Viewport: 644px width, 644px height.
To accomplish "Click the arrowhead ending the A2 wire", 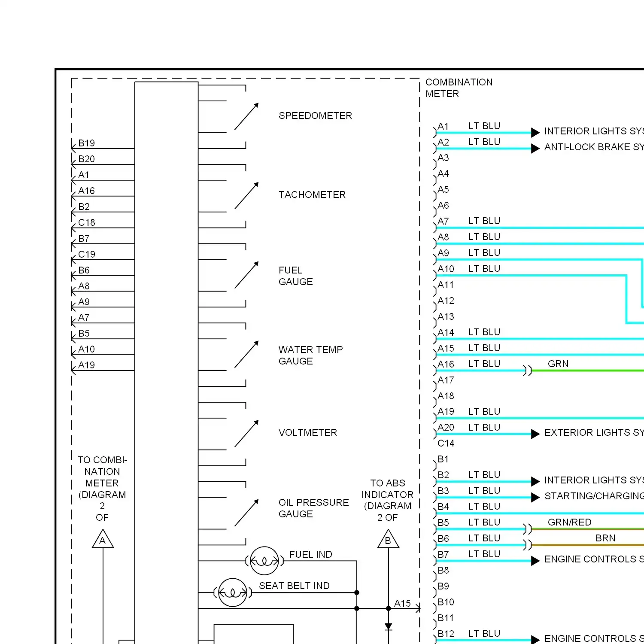I will click(x=535, y=149).
